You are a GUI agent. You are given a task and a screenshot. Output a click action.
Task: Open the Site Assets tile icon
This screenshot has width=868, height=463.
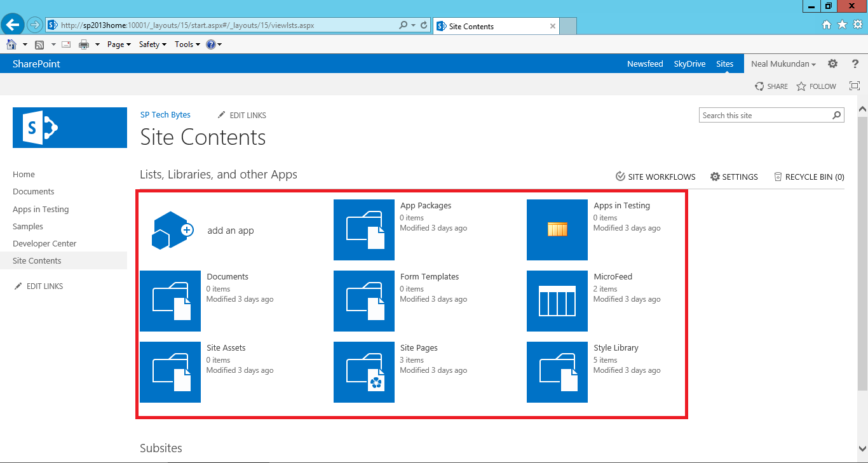coord(170,372)
